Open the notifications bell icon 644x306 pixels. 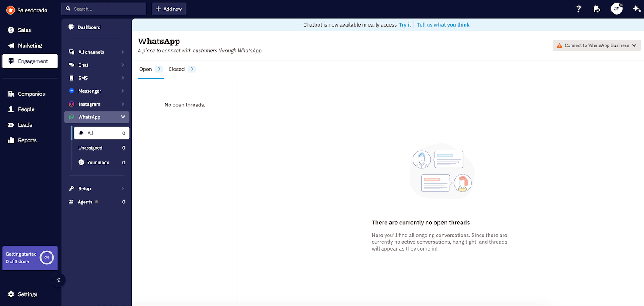tap(597, 9)
